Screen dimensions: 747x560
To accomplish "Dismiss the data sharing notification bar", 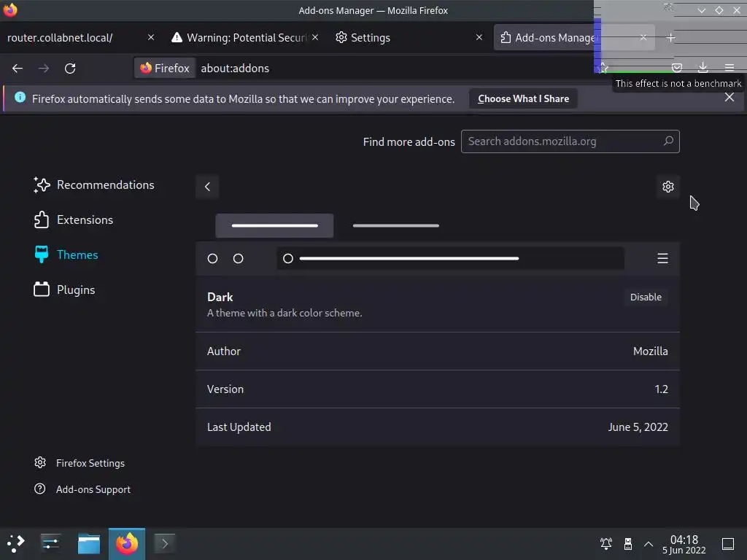I will coord(729,97).
